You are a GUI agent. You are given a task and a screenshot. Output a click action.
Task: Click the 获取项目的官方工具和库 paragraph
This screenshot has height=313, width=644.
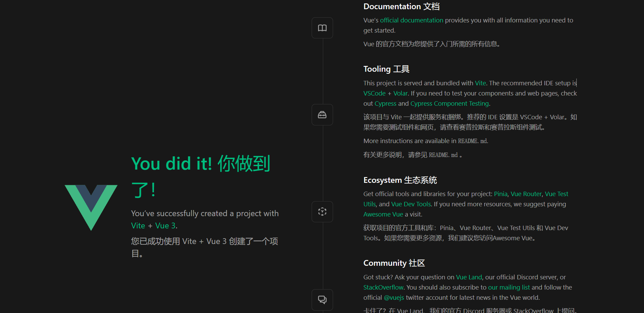point(466,233)
